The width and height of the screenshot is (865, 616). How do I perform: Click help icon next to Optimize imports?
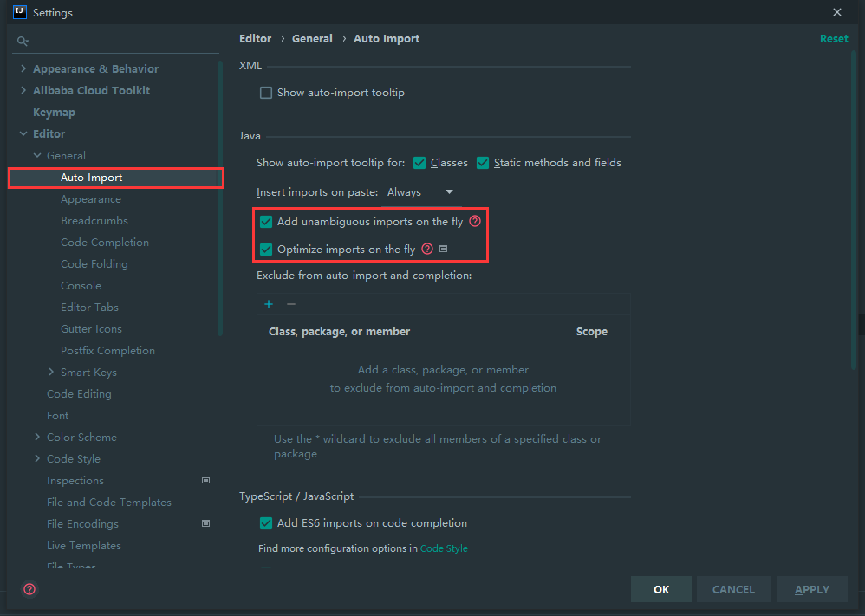pyautogui.click(x=427, y=250)
